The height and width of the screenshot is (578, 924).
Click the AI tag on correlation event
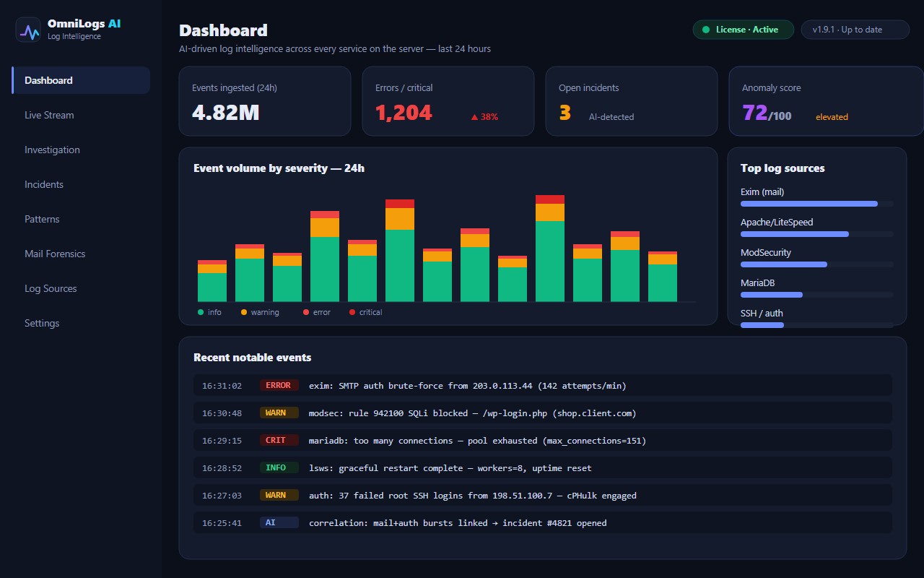tap(279, 523)
